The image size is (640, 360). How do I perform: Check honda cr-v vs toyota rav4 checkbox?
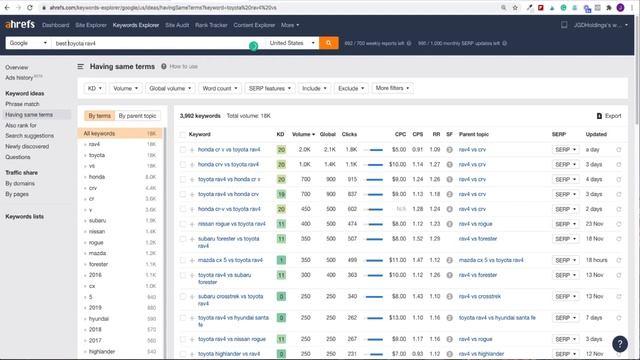(183, 209)
